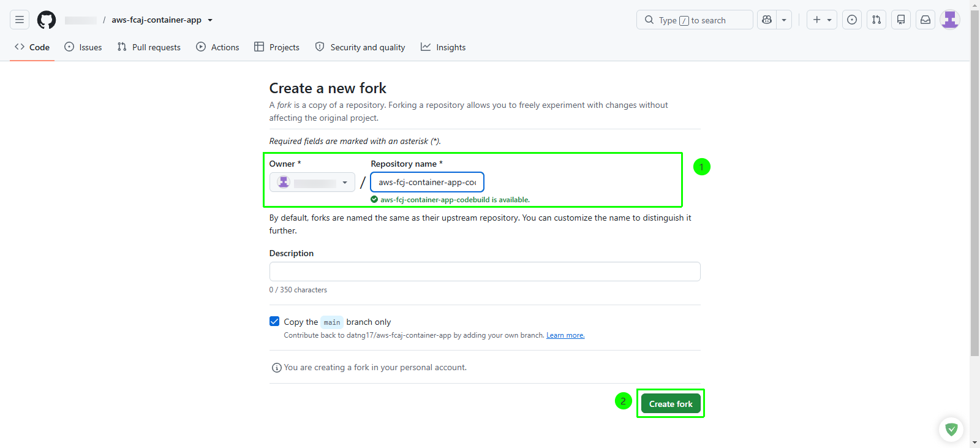Click the "0 / 350 characters" counter
980x448 pixels.
298,290
